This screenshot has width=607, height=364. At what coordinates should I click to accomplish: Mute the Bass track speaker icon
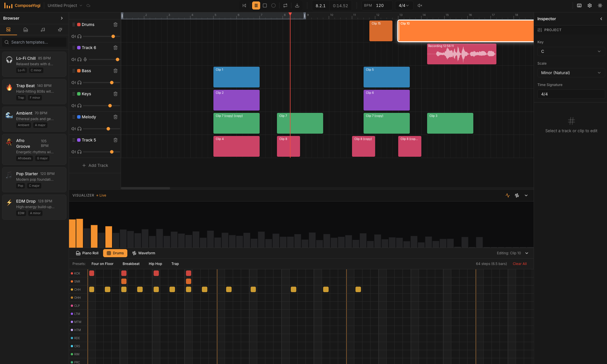pyautogui.click(x=74, y=83)
